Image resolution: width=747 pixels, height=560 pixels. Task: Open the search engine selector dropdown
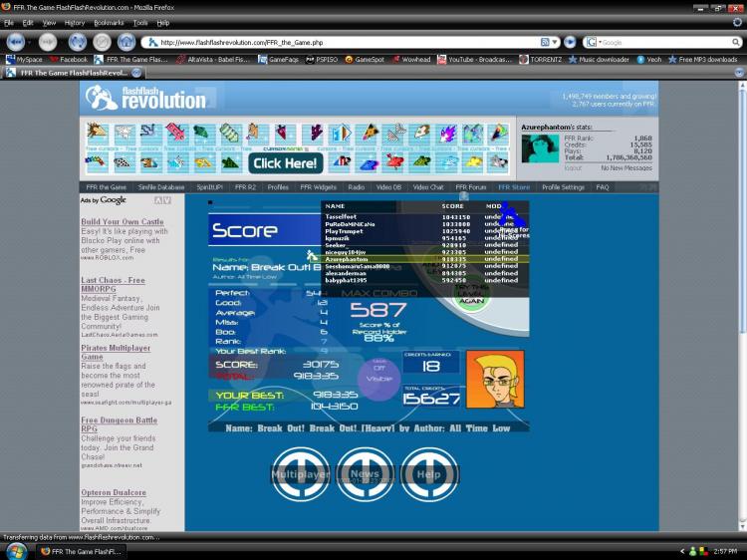coord(594,43)
